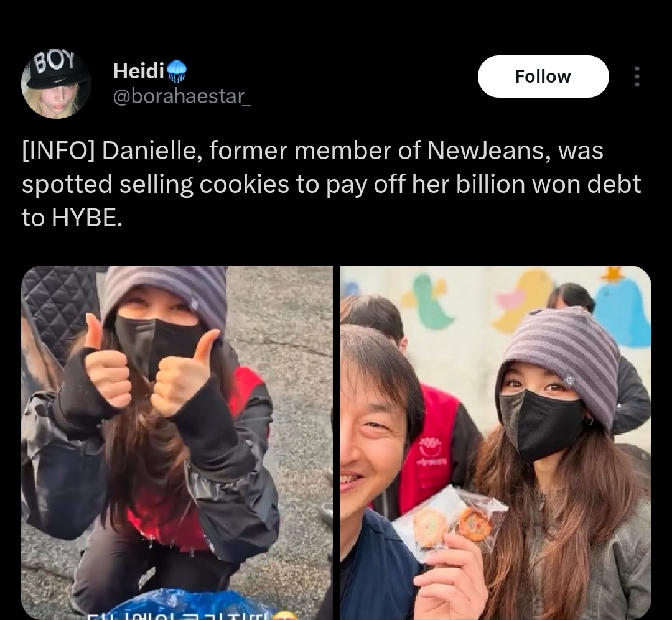This screenshot has width=672, height=620.
Task: Open the three-dot more options menu
Action: tap(637, 76)
